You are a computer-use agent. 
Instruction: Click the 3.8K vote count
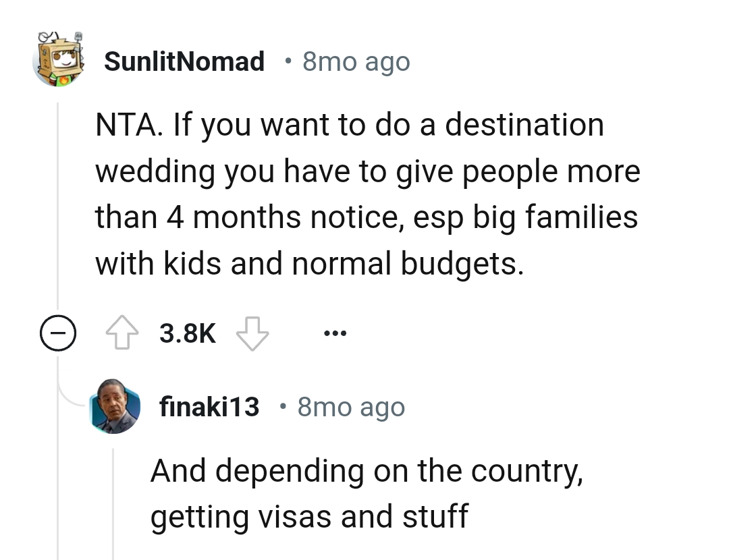tap(188, 332)
